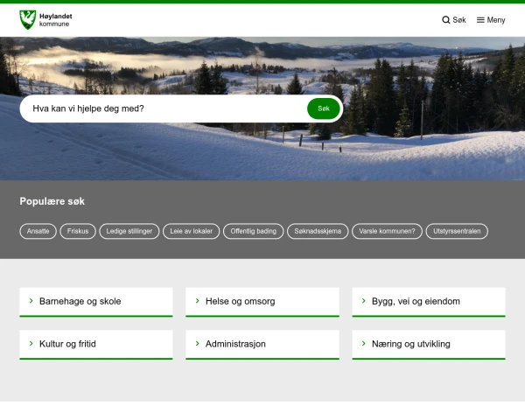Select the Friskus popular search tag
This screenshot has width=525, height=420.
pos(78,232)
